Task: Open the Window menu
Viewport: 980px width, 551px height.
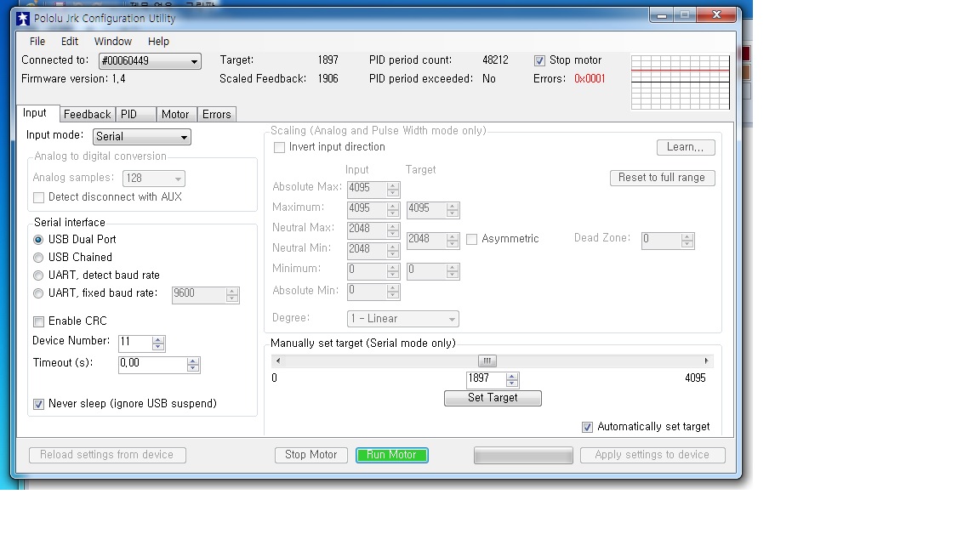Action: (x=112, y=41)
